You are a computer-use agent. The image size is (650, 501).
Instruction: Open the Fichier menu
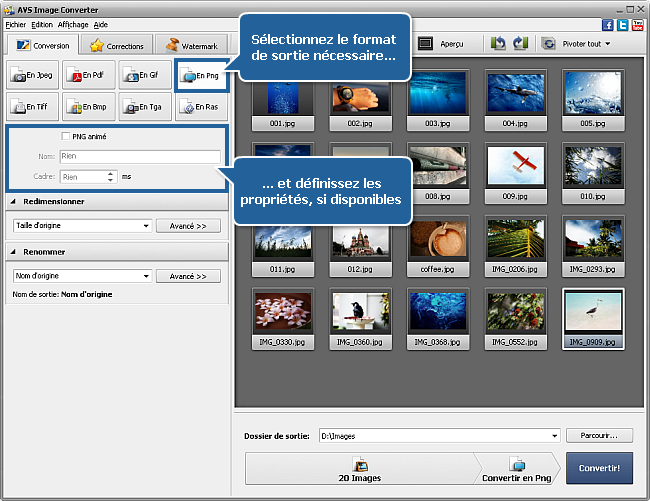pyautogui.click(x=16, y=25)
